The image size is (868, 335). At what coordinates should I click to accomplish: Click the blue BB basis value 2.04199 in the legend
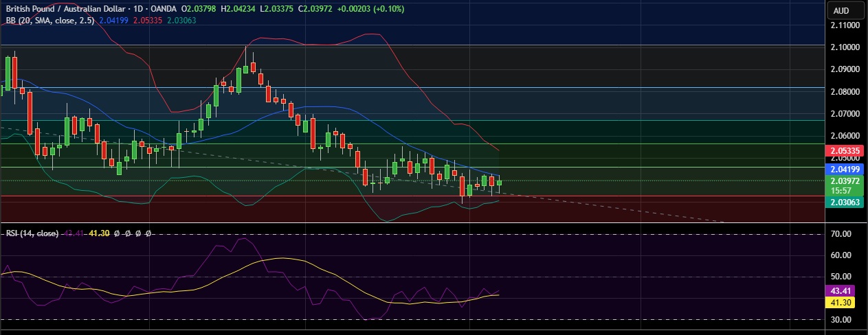[113, 21]
